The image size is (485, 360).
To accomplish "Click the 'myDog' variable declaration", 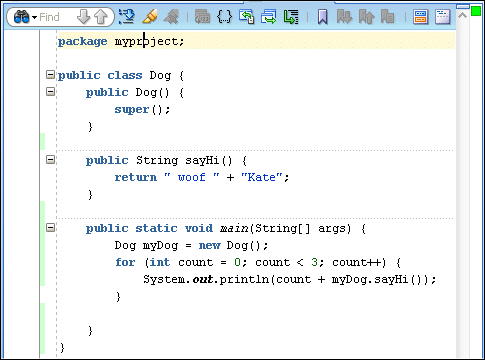I will [160, 246].
